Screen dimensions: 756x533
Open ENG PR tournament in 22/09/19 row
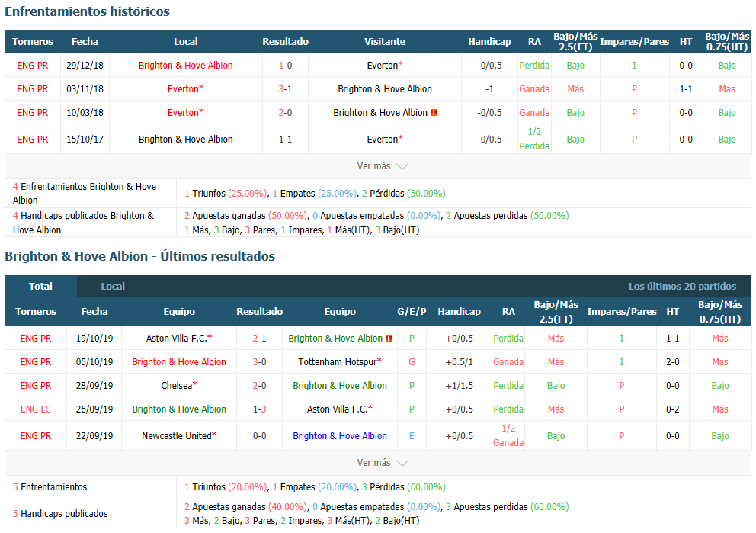36,435
